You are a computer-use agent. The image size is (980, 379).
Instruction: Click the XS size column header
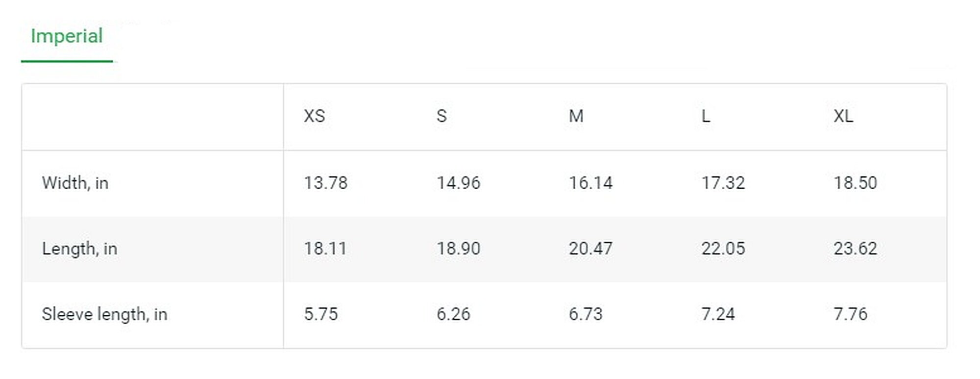tap(315, 116)
